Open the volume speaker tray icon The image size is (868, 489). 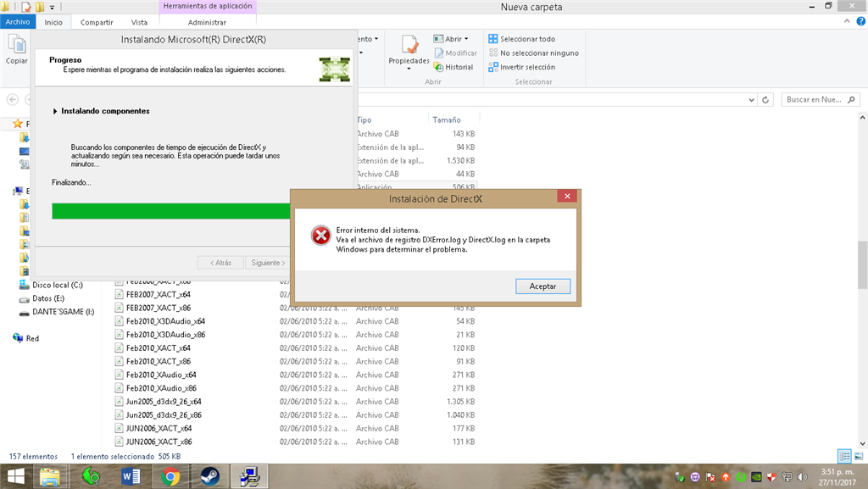tap(802, 477)
